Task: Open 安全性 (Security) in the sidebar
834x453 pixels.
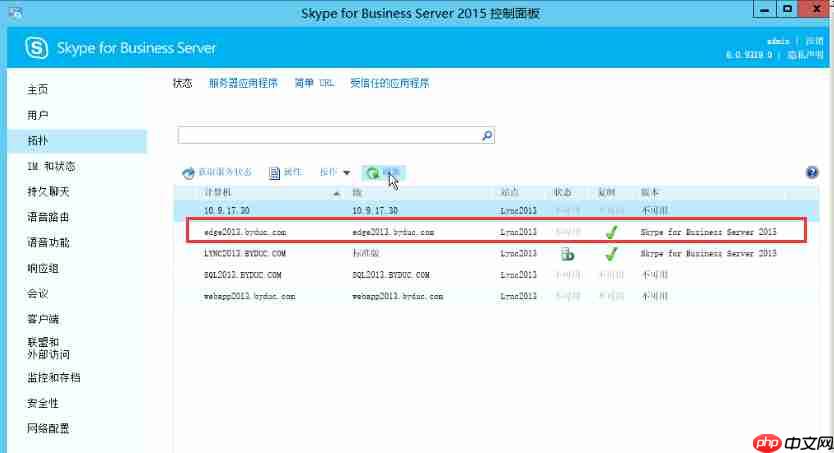Action: tap(43, 403)
